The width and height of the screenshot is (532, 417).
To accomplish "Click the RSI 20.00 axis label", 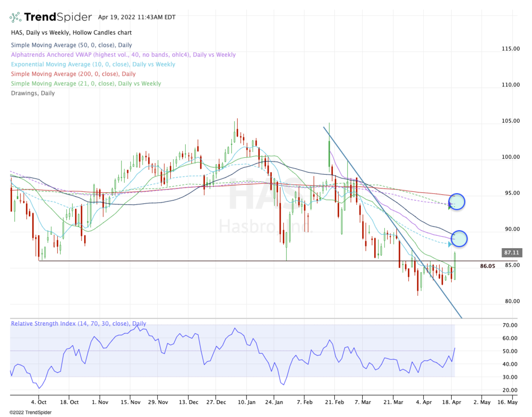I will pyautogui.click(x=511, y=390).
